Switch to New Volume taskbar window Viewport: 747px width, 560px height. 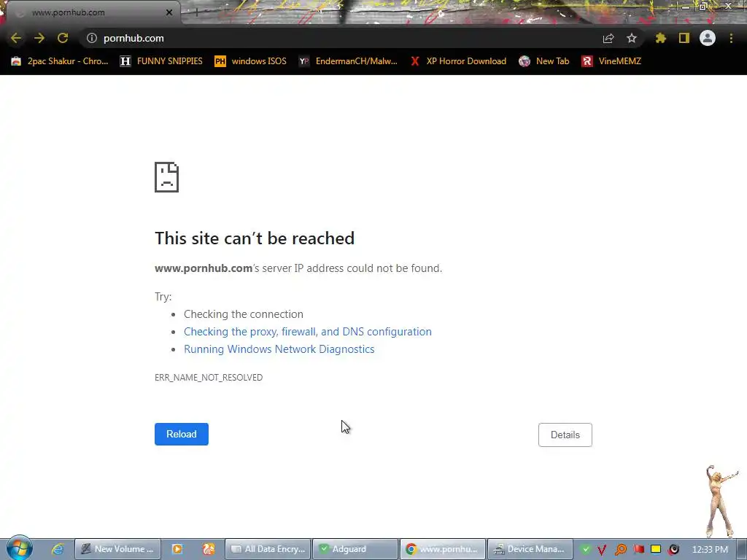117,549
